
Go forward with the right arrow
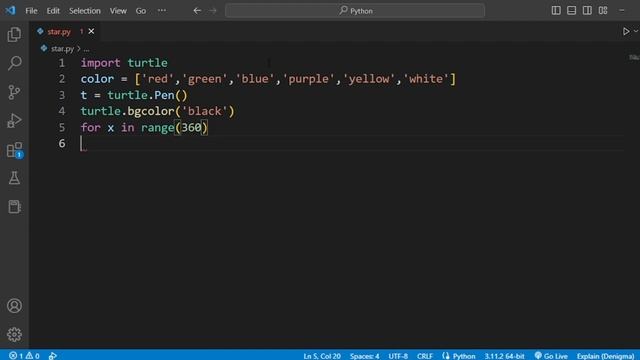[213, 11]
